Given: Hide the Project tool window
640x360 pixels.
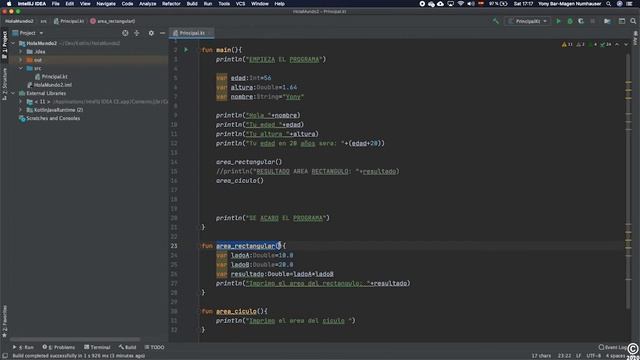Looking at the screenshot, I should pos(162,33).
